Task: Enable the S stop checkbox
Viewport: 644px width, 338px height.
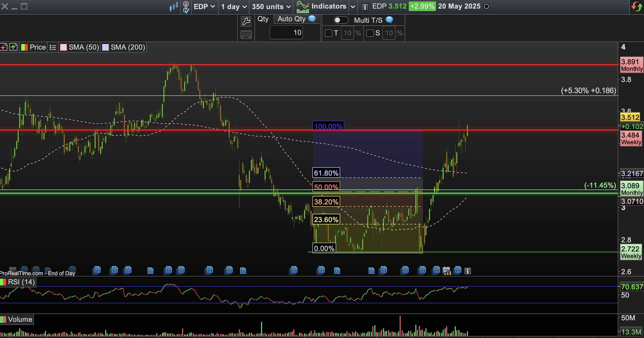Action: (x=370, y=33)
